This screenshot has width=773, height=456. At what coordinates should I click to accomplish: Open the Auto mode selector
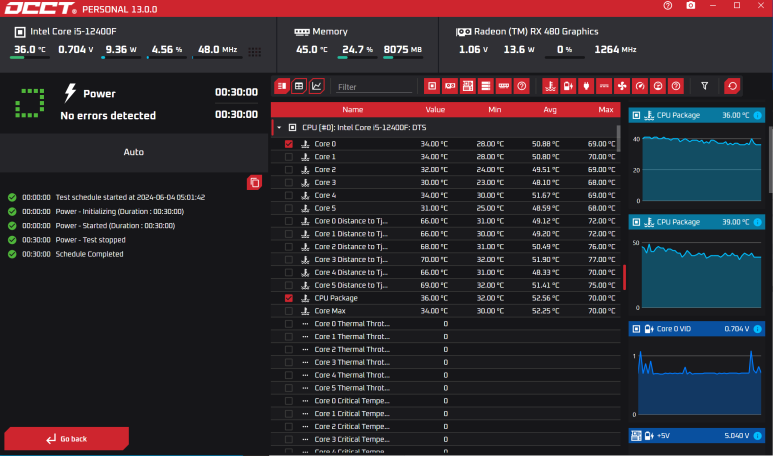pos(134,152)
